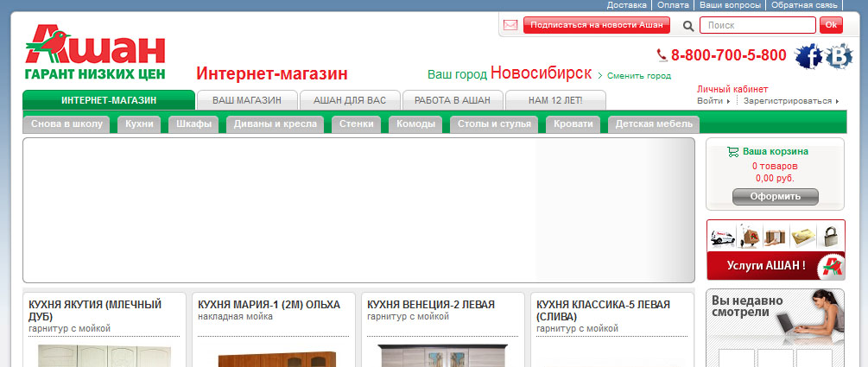The height and width of the screenshot is (367, 868).
Task: Click the Ваша корзина heading
Action: coord(775,151)
